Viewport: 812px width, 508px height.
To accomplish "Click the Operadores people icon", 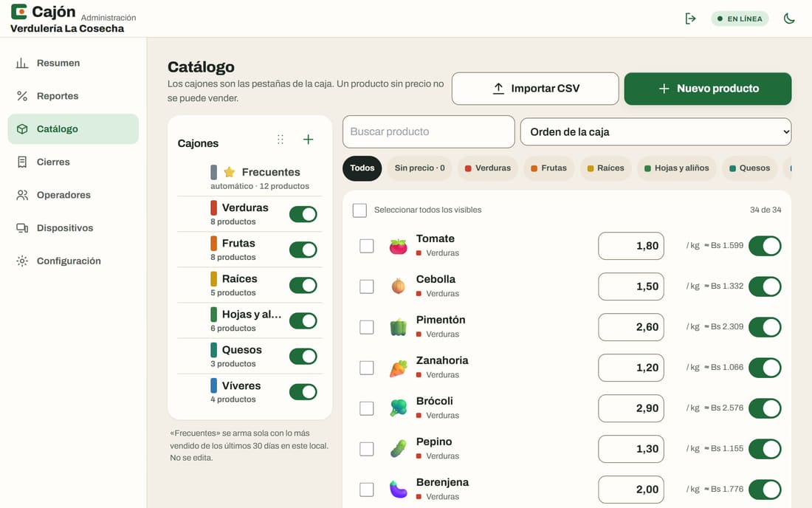I will coord(21,195).
